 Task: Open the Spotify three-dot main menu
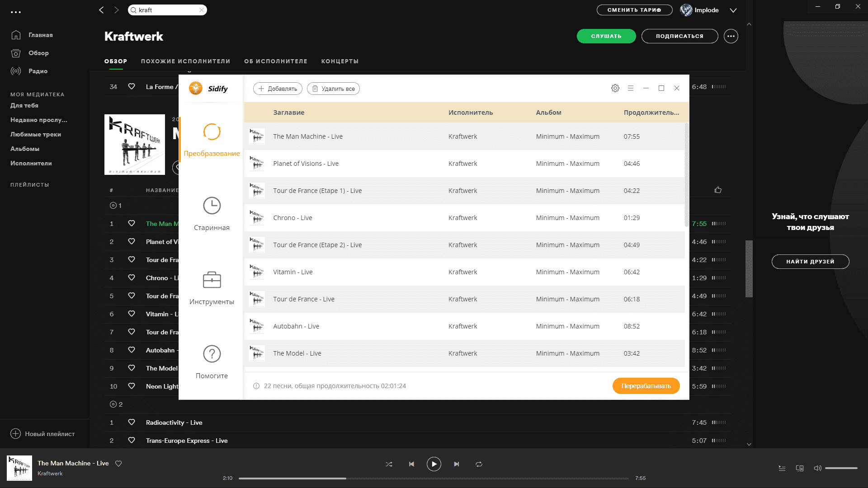(16, 12)
